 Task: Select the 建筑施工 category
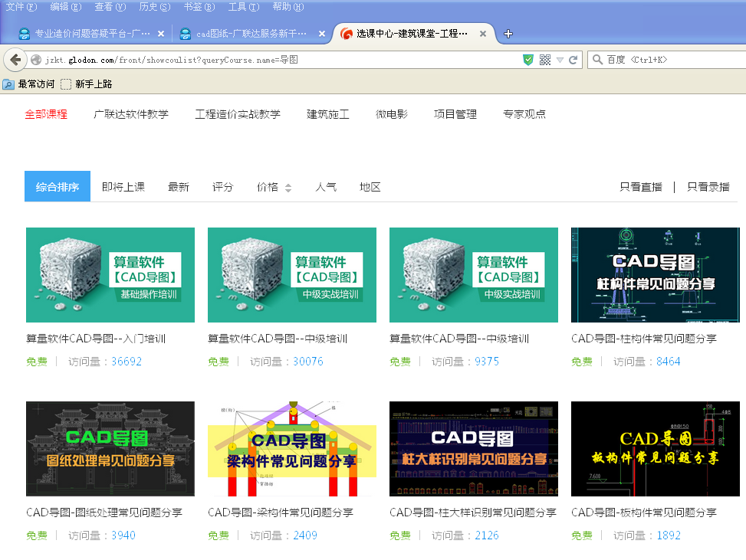(x=328, y=114)
